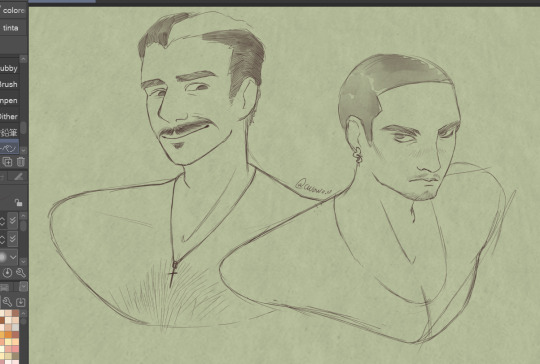Pick the olive-tan color swatch
Viewport: 540px width, 364px height.
pyautogui.click(x=15, y=356)
